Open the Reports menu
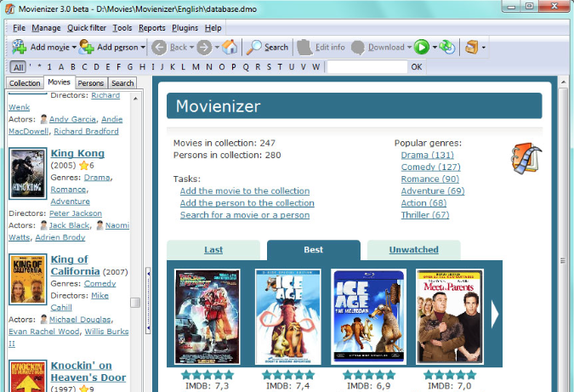Viewport: 574px width, 392px height. tap(152, 28)
